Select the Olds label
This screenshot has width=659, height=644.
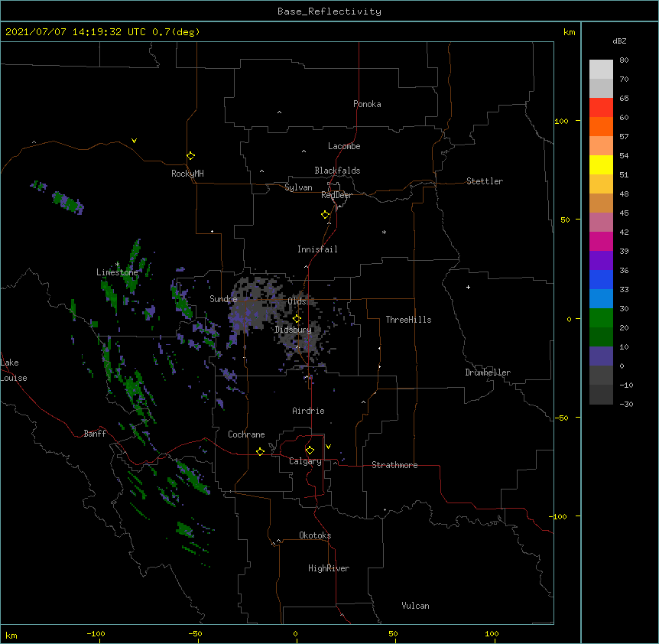(297, 301)
